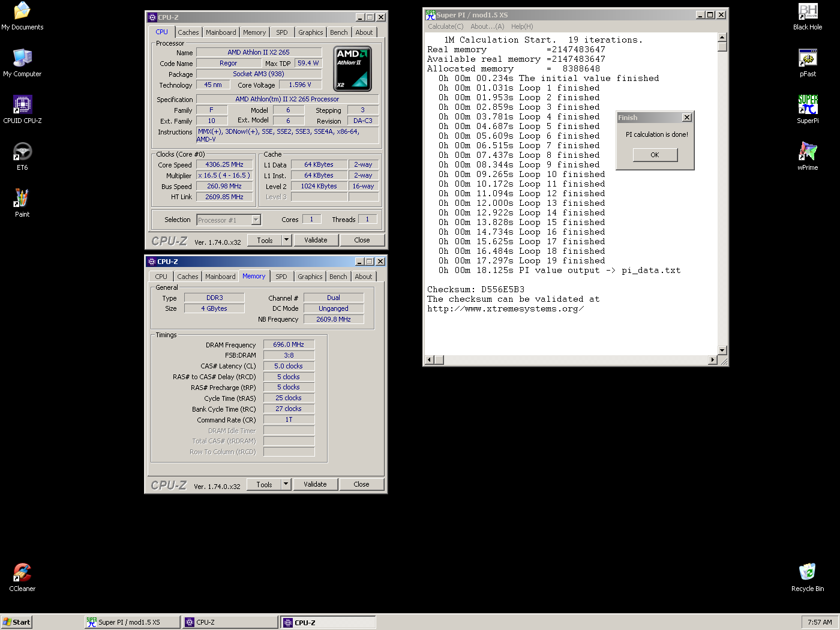The image size is (840, 630).
Task: Select CPU tab in bottom CPU-Z window
Action: point(161,277)
